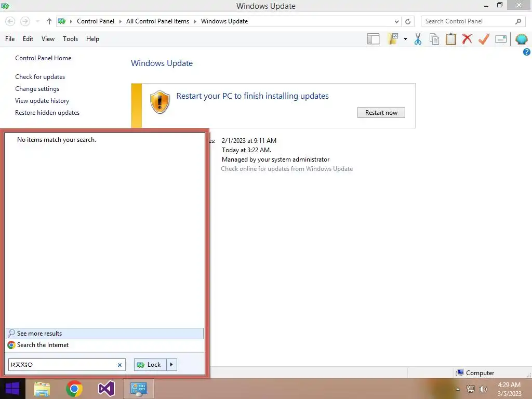
Task: Click Check for updates link
Action: (x=40, y=77)
